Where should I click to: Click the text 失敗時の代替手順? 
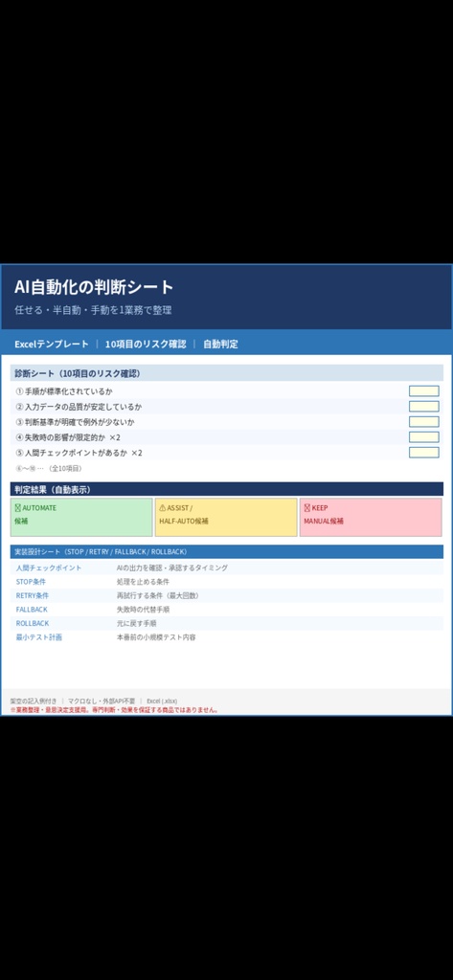[143, 610]
